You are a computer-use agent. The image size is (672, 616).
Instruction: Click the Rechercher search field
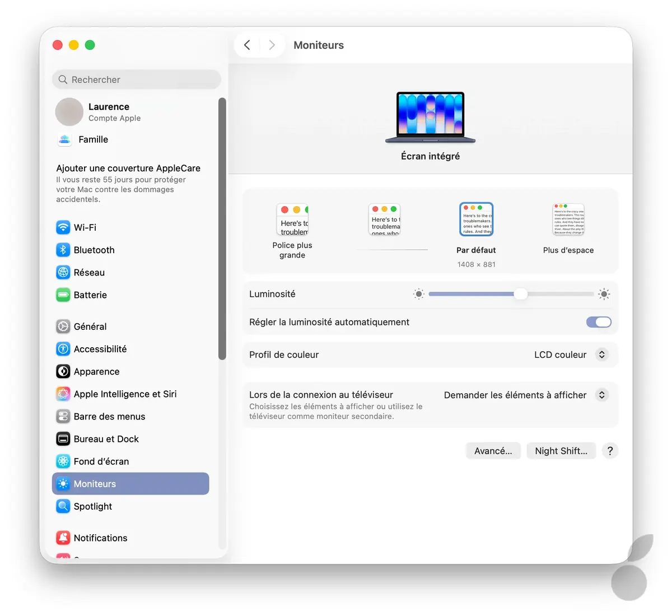(137, 80)
